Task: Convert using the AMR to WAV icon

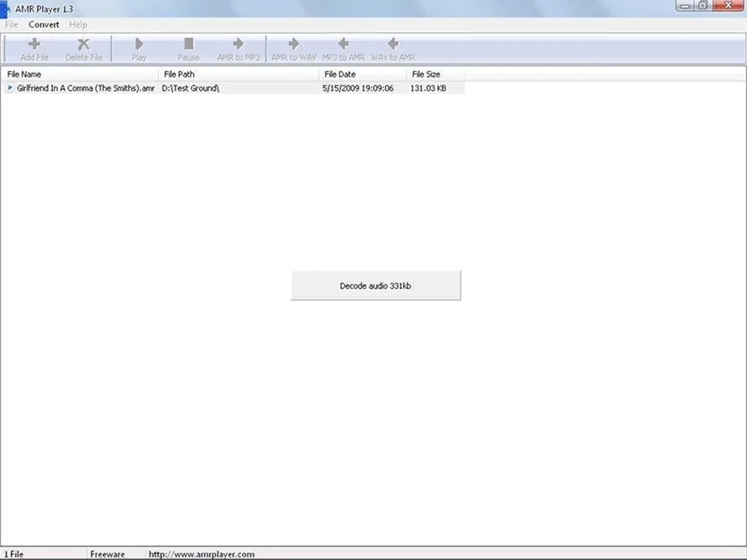Action: click(x=294, y=44)
